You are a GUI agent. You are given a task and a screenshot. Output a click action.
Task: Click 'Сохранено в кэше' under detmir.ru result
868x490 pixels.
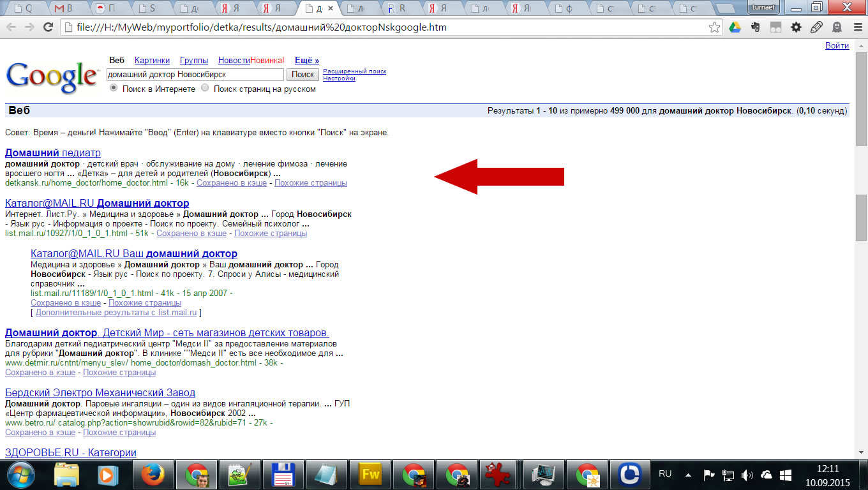click(40, 373)
